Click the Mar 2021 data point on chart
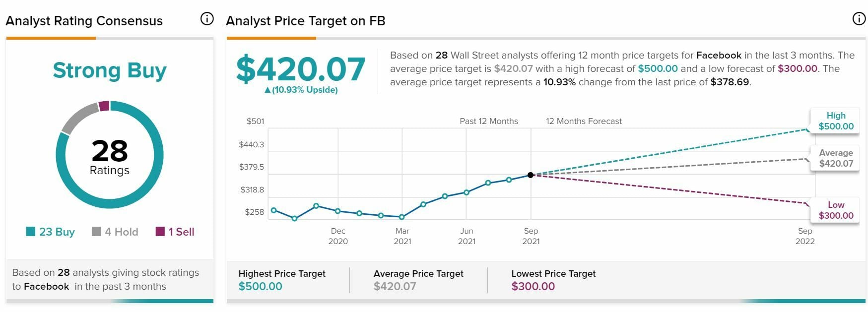Screen dimensions: 868x312 (x=402, y=217)
